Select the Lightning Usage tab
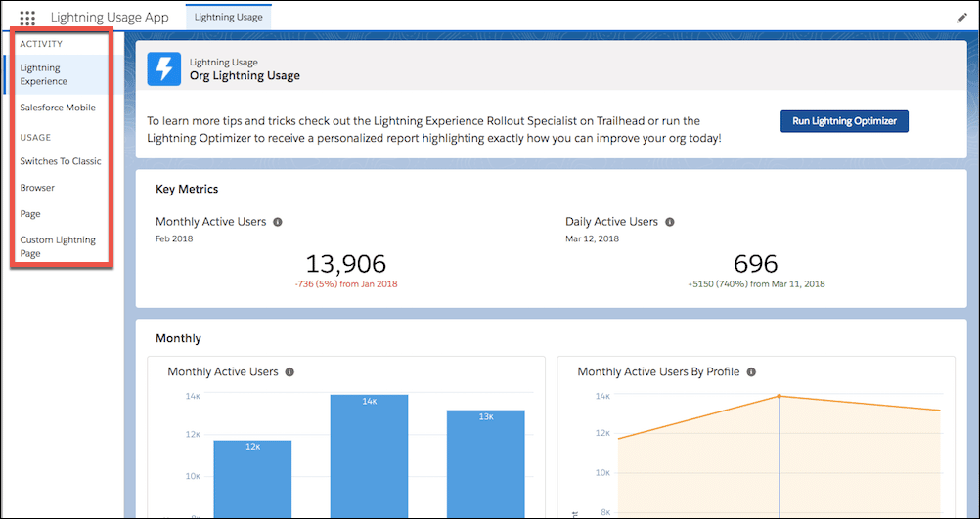Image resolution: width=980 pixels, height=519 pixels. point(228,17)
